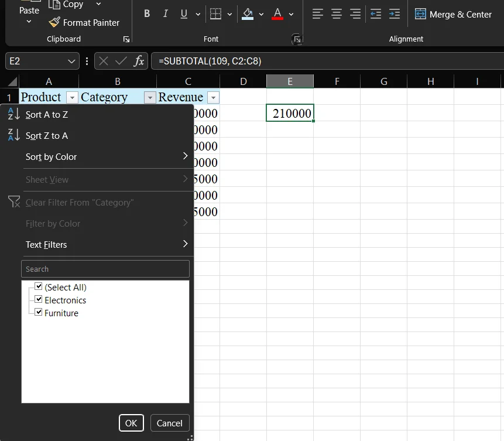Increase the indent
The height and width of the screenshot is (441, 504).
pyautogui.click(x=395, y=14)
